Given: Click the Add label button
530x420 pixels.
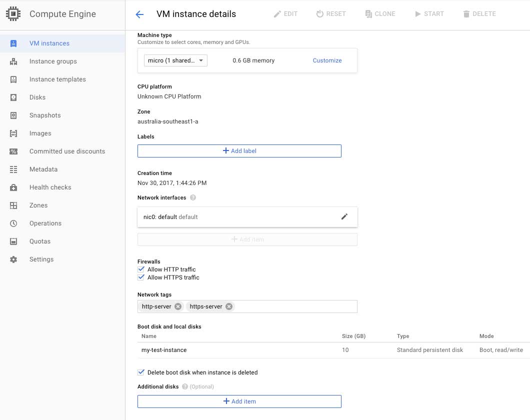Looking at the screenshot, I should click(x=239, y=151).
